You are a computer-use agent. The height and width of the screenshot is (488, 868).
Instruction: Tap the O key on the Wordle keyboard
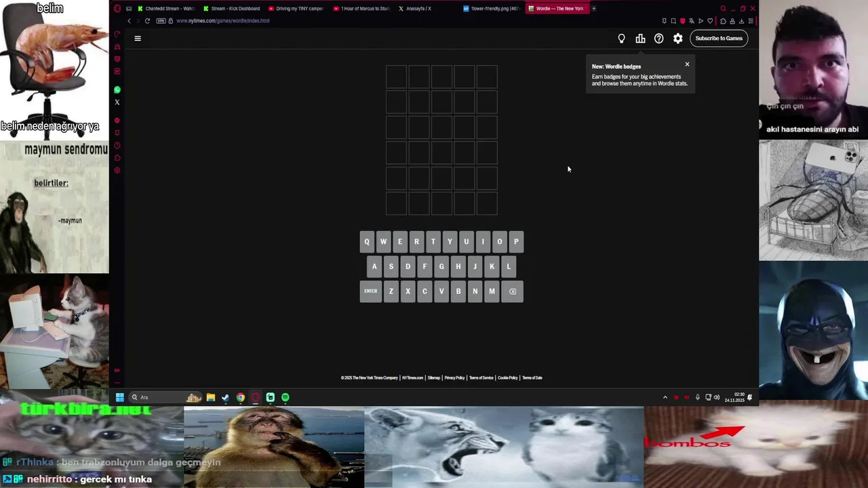coord(500,242)
